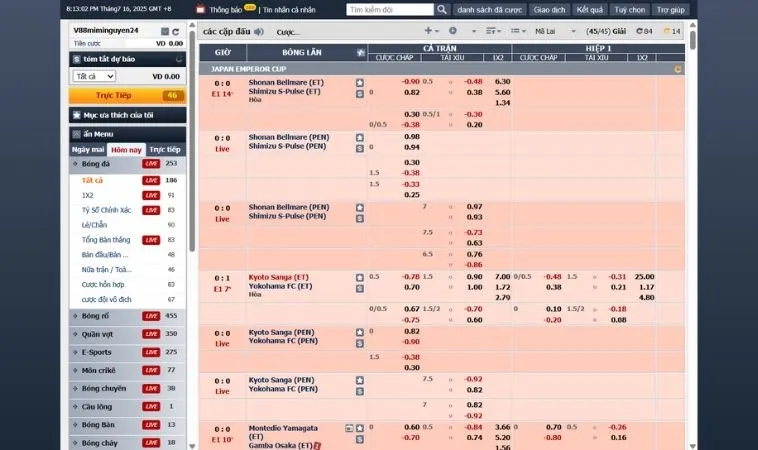Screen dimensions: 758x450
Task: Refresh account balance next to V88miminguyen24
Action: coord(175,31)
